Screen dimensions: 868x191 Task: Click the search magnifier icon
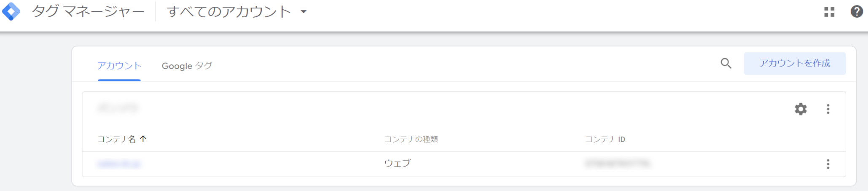(x=726, y=64)
